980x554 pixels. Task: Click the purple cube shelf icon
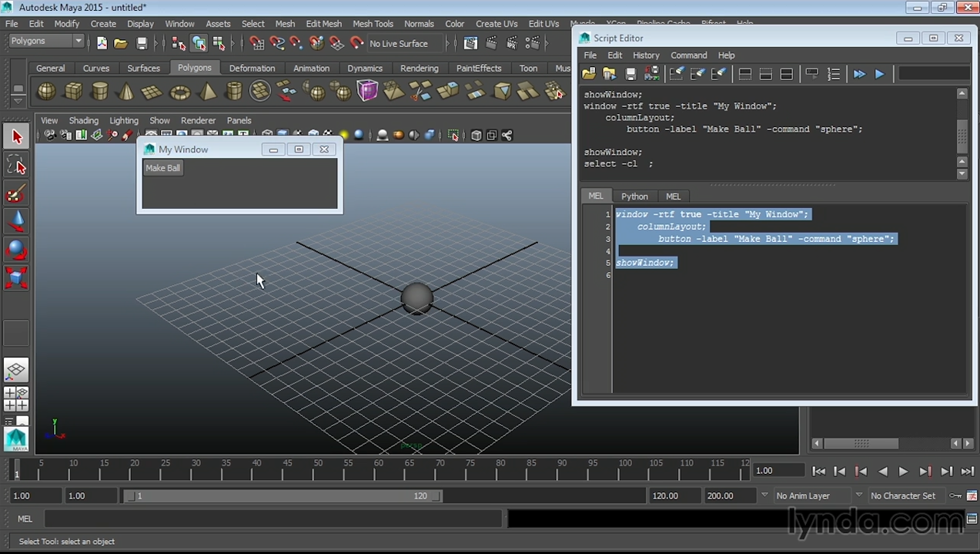367,92
